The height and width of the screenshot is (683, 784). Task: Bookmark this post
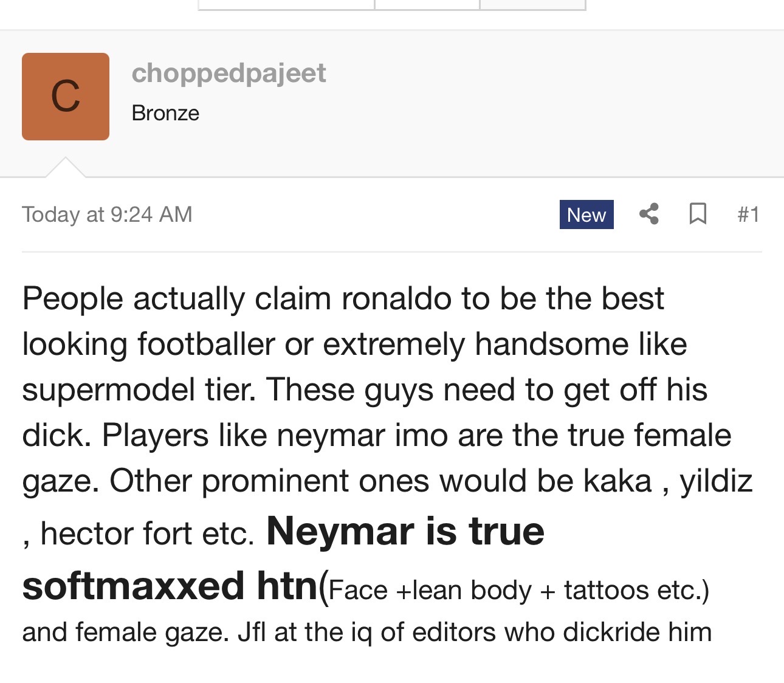point(698,214)
